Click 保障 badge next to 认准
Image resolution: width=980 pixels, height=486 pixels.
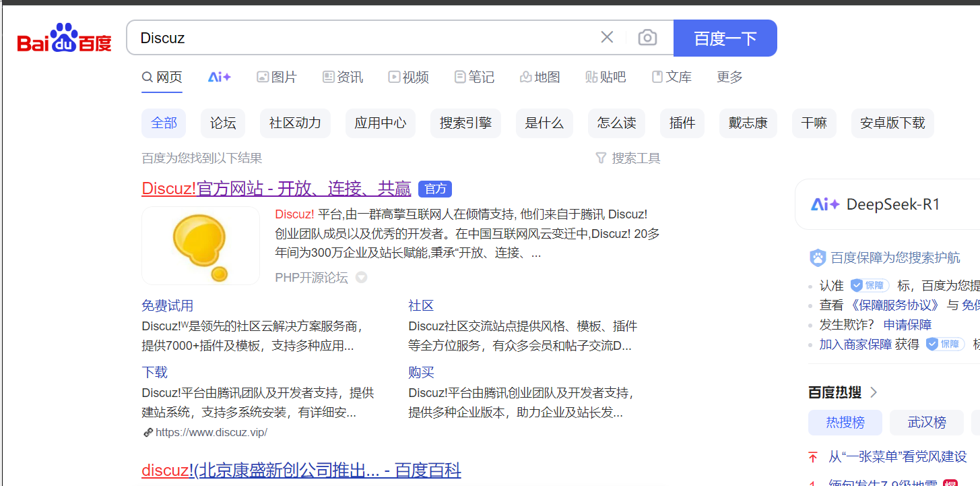(x=870, y=286)
